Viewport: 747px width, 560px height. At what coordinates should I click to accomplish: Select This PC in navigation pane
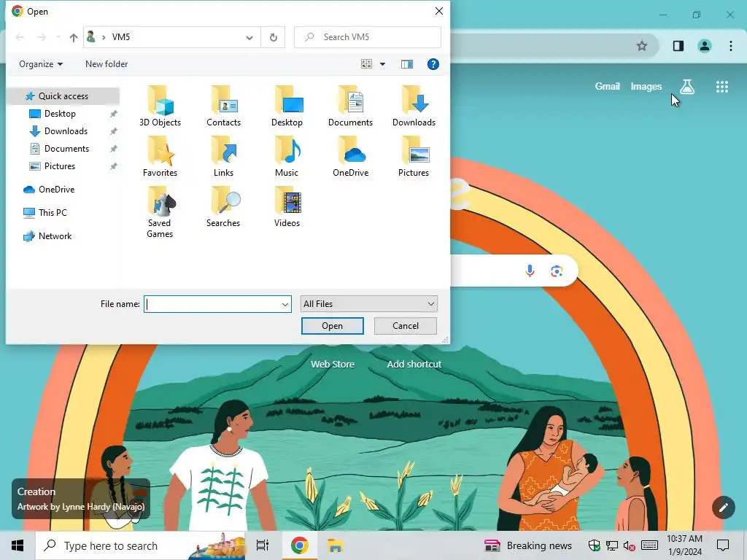click(53, 213)
